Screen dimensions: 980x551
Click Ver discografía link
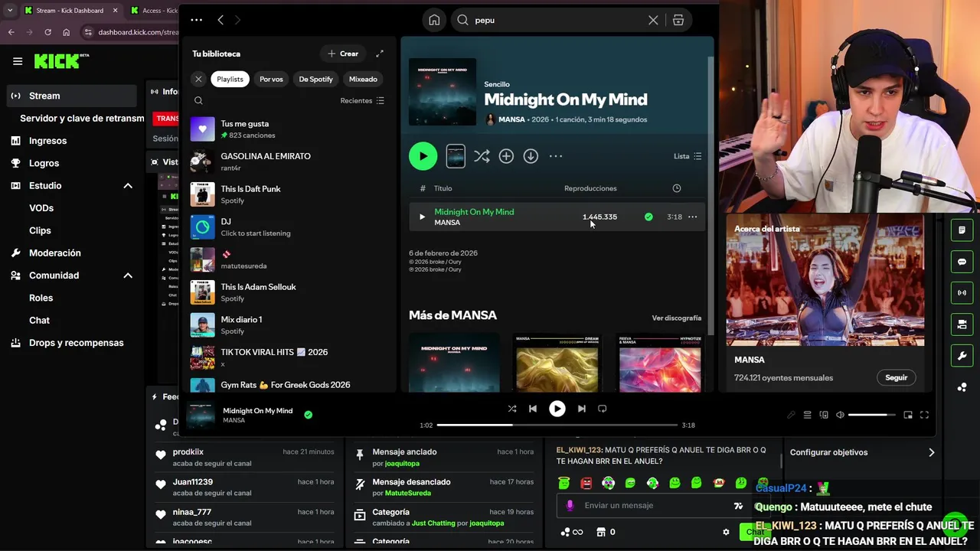(676, 318)
